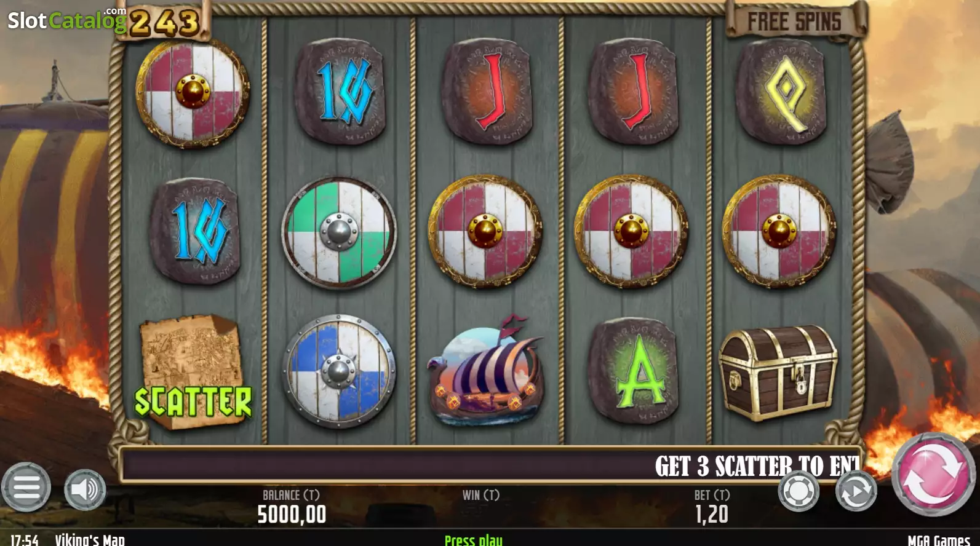Click the green and white shield

(339, 233)
